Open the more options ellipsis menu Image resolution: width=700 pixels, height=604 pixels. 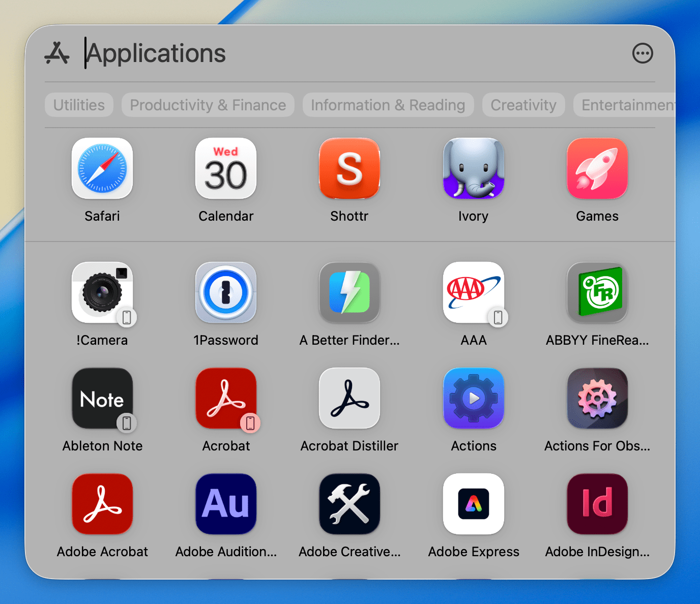pyautogui.click(x=643, y=53)
